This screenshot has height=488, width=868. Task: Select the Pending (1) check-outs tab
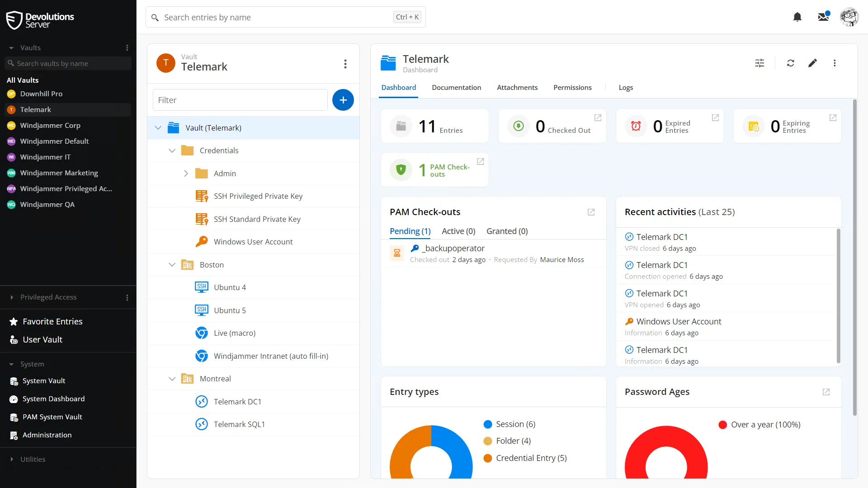[x=410, y=231]
